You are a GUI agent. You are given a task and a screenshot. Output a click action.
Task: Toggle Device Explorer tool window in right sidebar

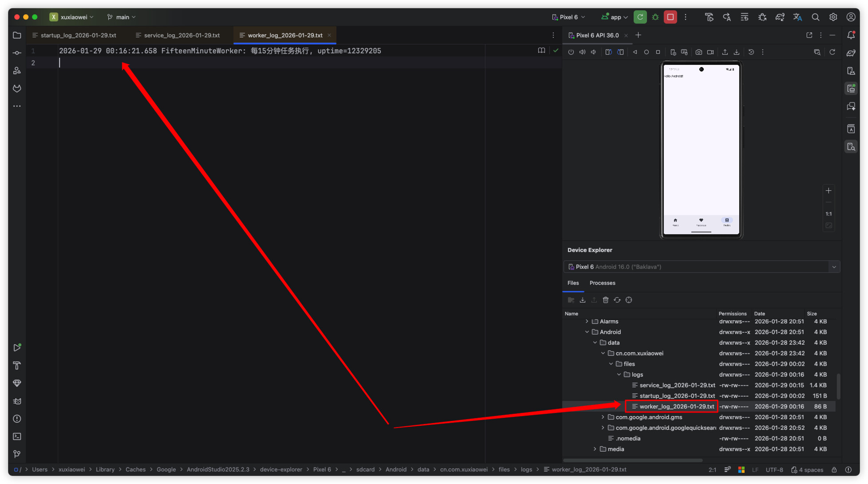coord(851,147)
